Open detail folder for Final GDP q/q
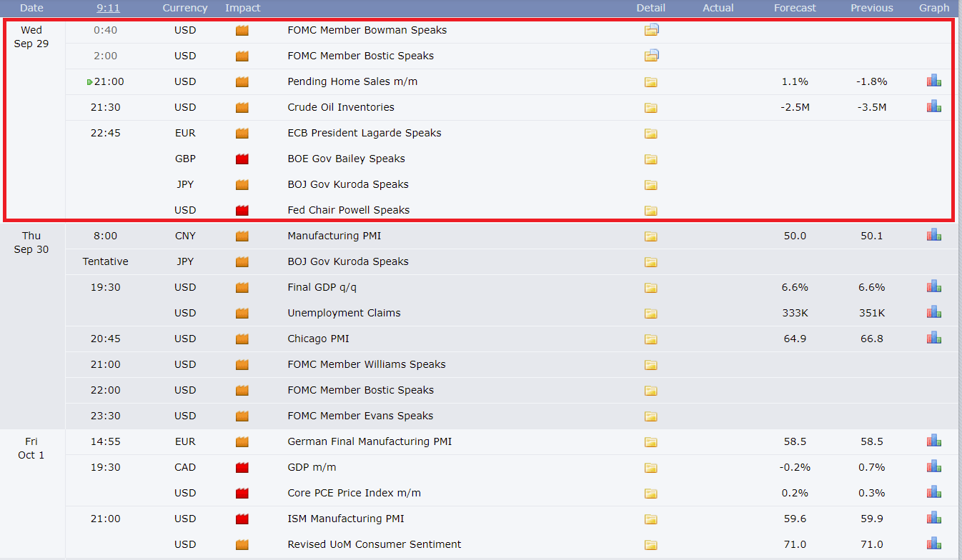 tap(650, 288)
